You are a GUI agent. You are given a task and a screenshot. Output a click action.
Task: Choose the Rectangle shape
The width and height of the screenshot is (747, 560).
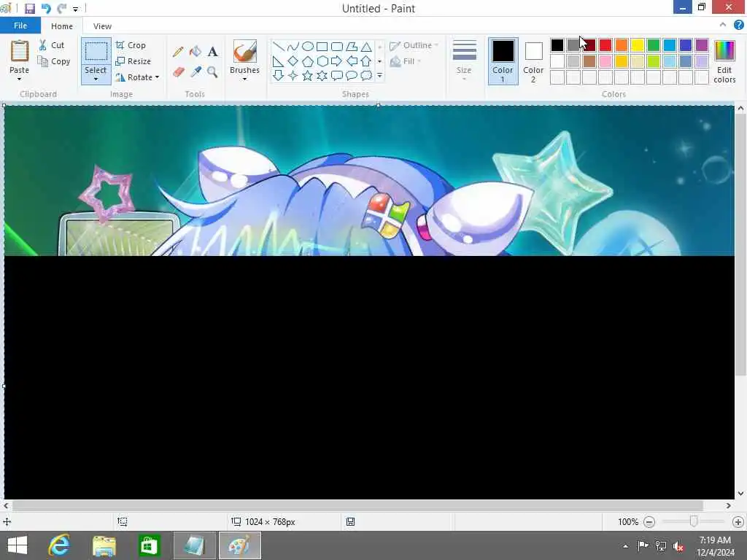322,47
